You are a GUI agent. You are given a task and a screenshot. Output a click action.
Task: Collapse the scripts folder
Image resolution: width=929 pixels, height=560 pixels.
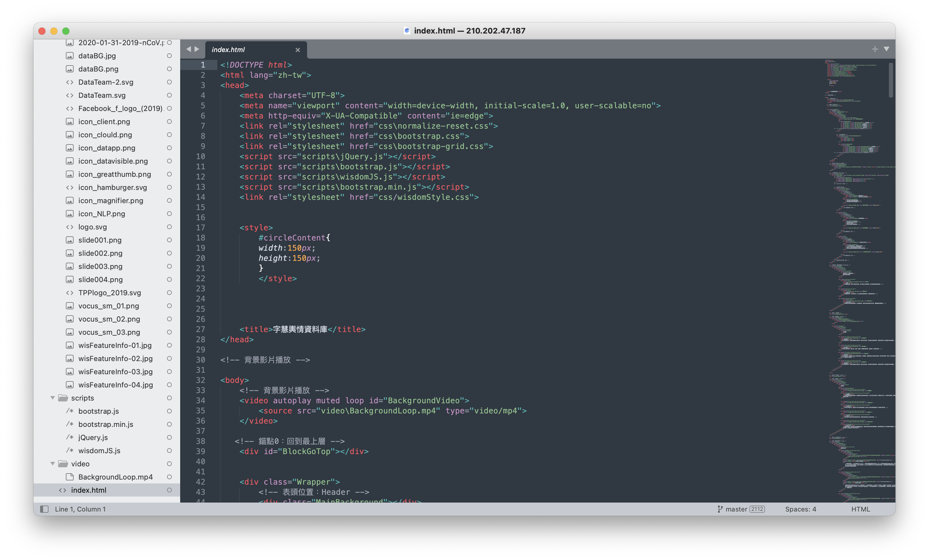point(53,398)
